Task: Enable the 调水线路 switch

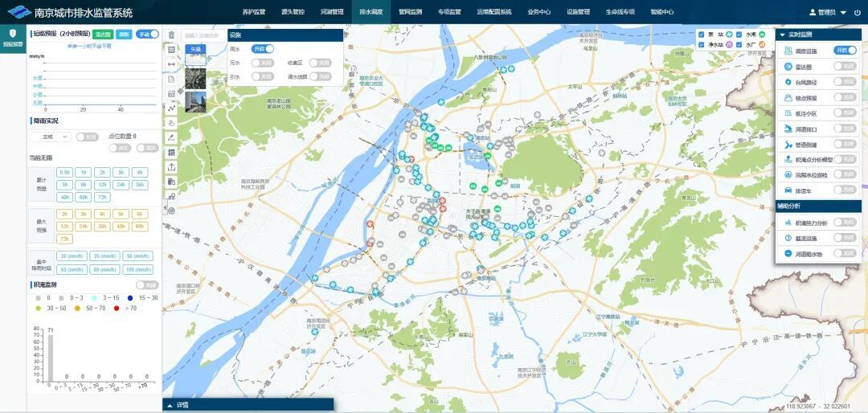Action: tap(321, 76)
